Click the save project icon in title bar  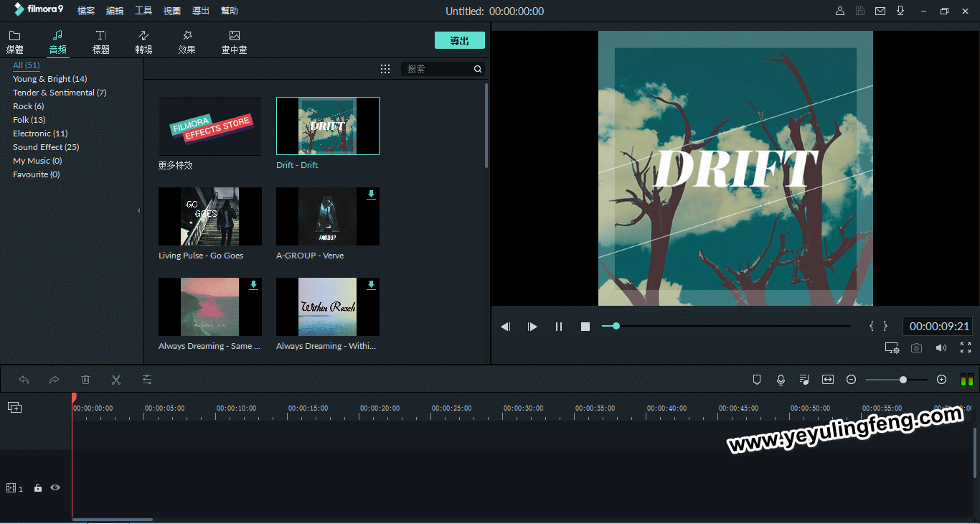pyautogui.click(x=860, y=11)
